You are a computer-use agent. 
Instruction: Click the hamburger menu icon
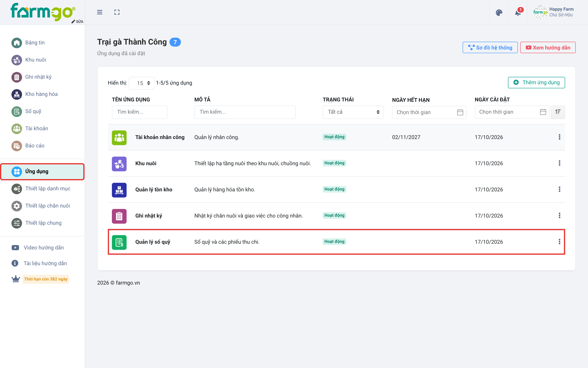coord(100,12)
